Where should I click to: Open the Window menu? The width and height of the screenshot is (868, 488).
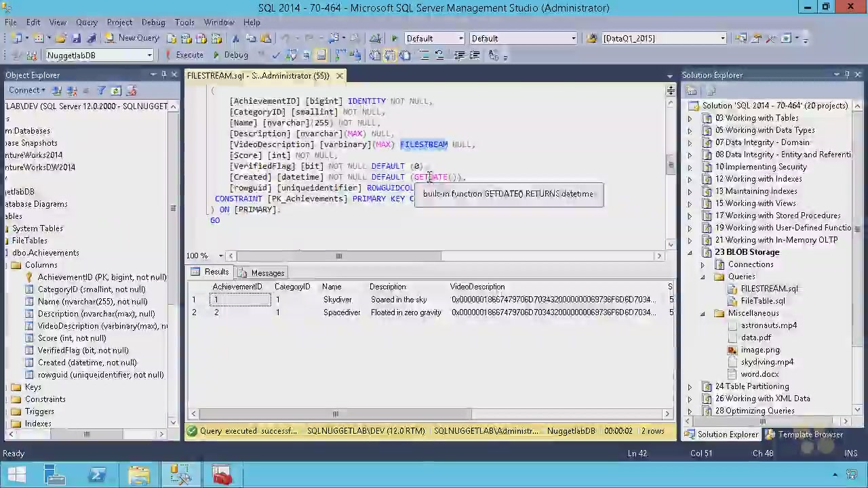[219, 22]
